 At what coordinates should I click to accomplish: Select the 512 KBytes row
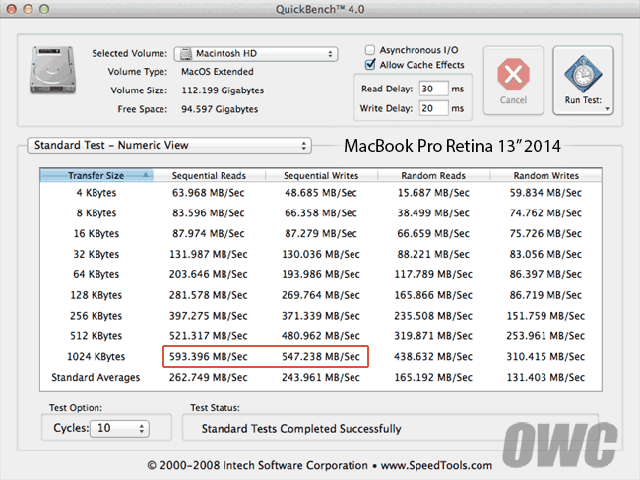[321, 336]
